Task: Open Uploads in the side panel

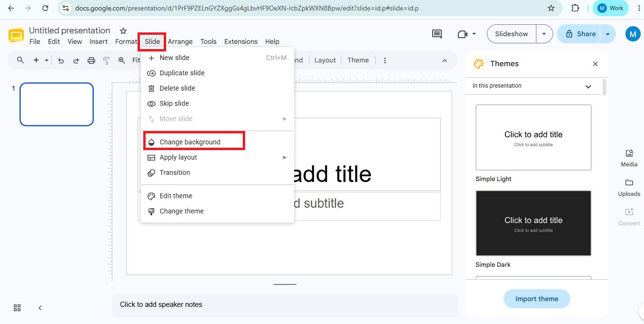Action: (629, 187)
